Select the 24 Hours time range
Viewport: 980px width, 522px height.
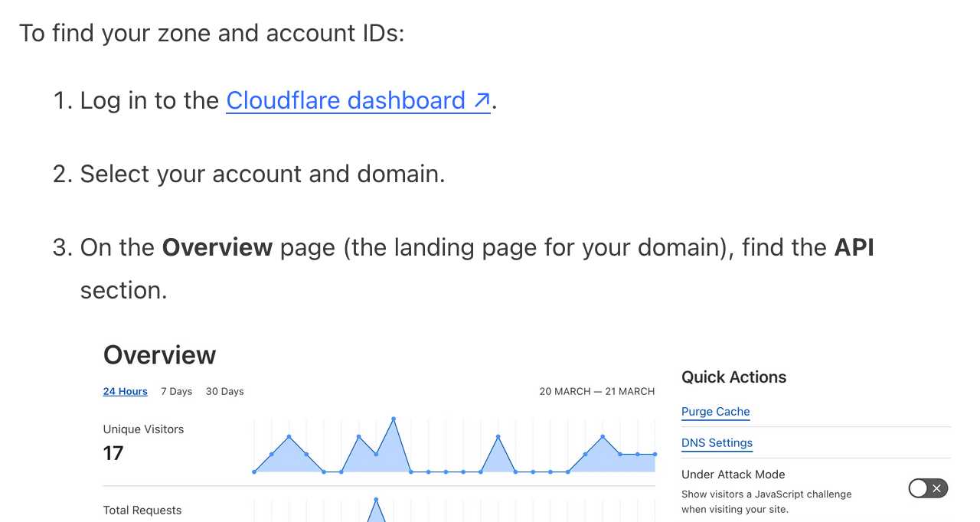point(126,391)
